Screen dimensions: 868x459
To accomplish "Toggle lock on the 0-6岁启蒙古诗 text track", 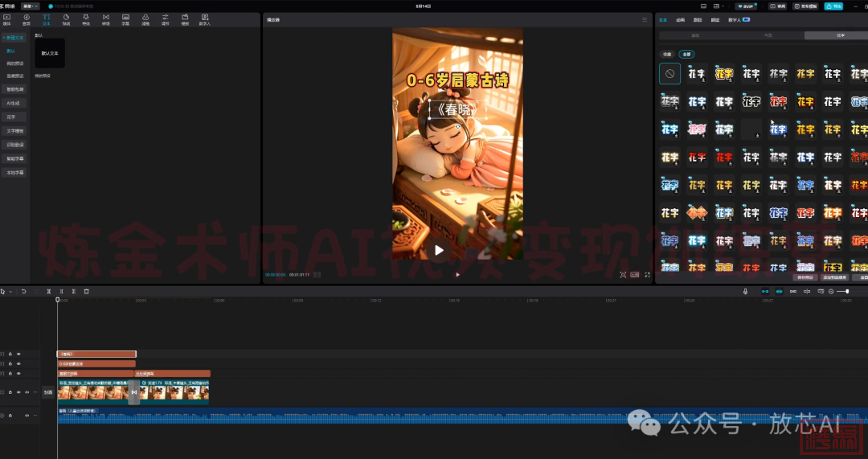I will 10,364.
